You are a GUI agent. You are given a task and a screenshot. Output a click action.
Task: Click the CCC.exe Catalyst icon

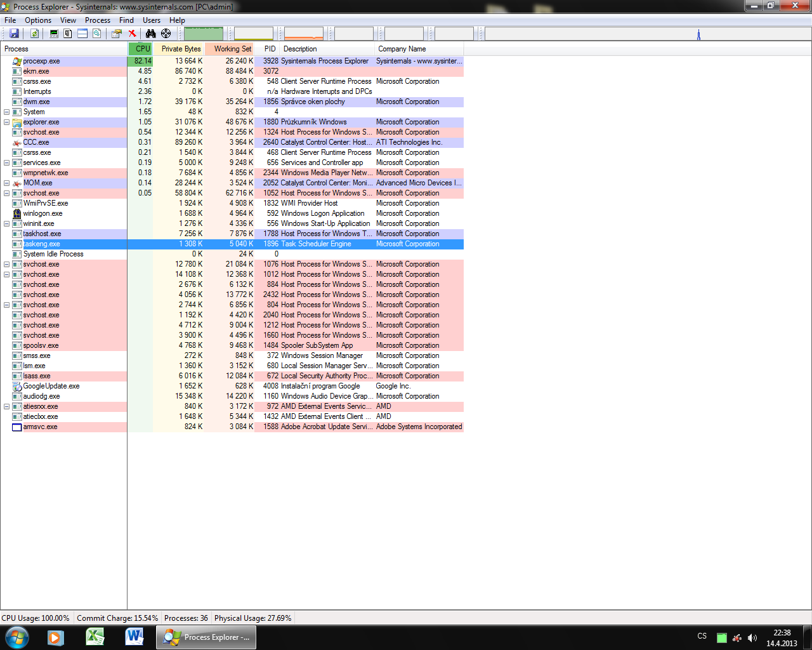pyautogui.click(x=17, y=142)
